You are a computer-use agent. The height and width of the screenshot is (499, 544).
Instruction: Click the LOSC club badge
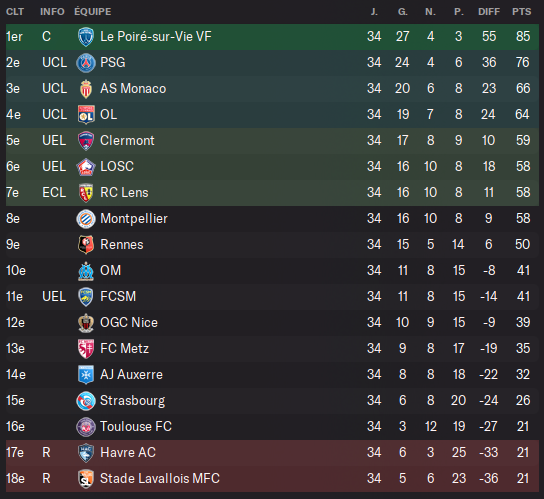pyautogui.click(x=86, y=167)
